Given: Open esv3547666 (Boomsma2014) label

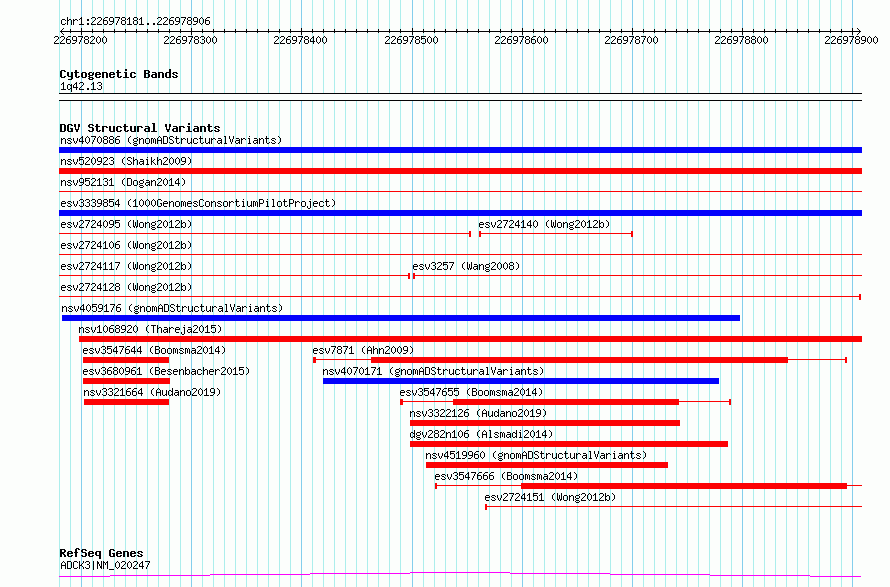Looking at the screenshot, I should tap(506, 476).
